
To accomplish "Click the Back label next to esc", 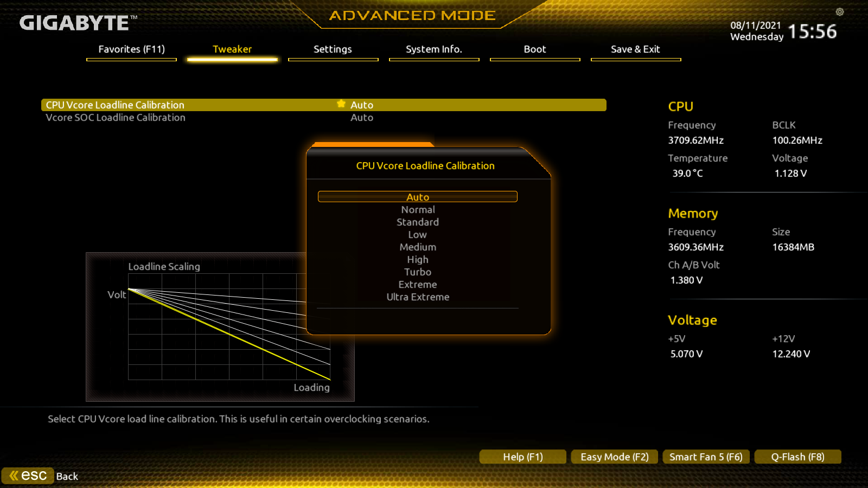I will [67, 477].
